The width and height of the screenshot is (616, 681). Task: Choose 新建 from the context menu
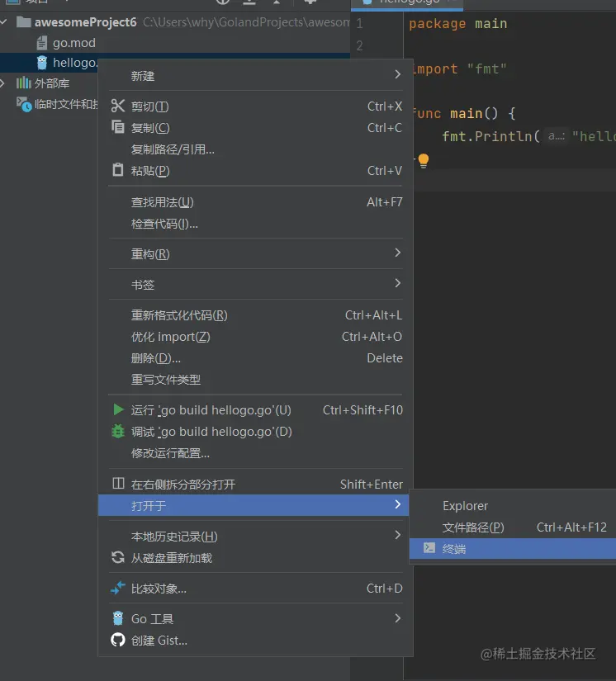point(255,76)
